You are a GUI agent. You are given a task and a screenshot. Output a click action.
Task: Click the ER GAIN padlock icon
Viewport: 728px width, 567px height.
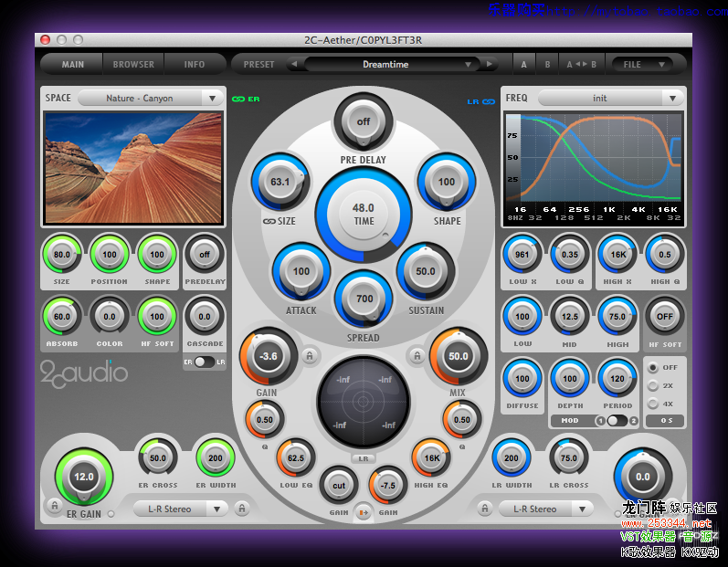point(54,505)
